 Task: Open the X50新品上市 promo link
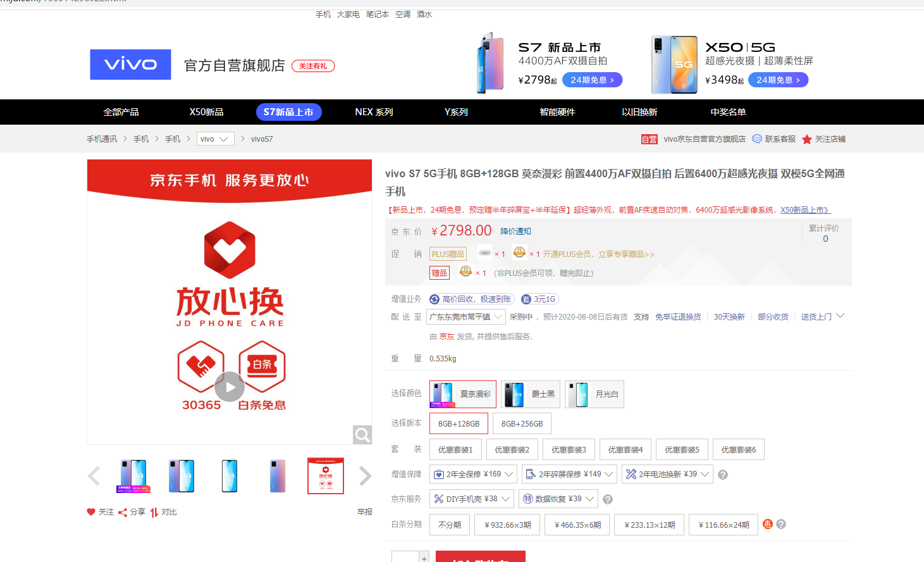pyautogui.click(x=805, y=210)
